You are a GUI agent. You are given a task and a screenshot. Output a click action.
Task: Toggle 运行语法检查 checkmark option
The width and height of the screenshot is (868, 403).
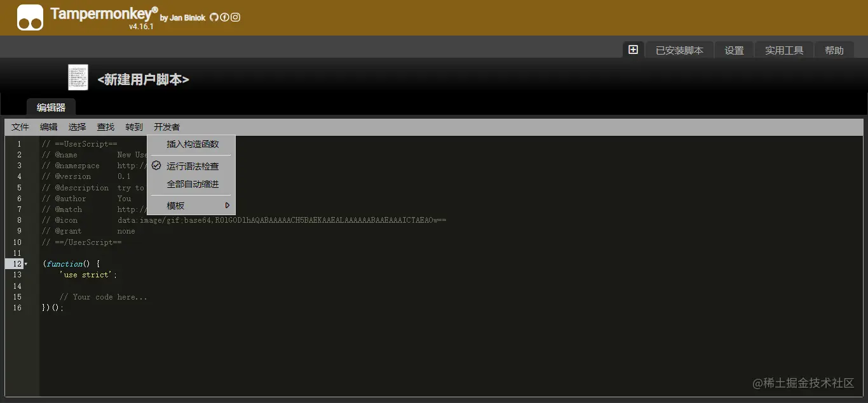tap(191, 166)
